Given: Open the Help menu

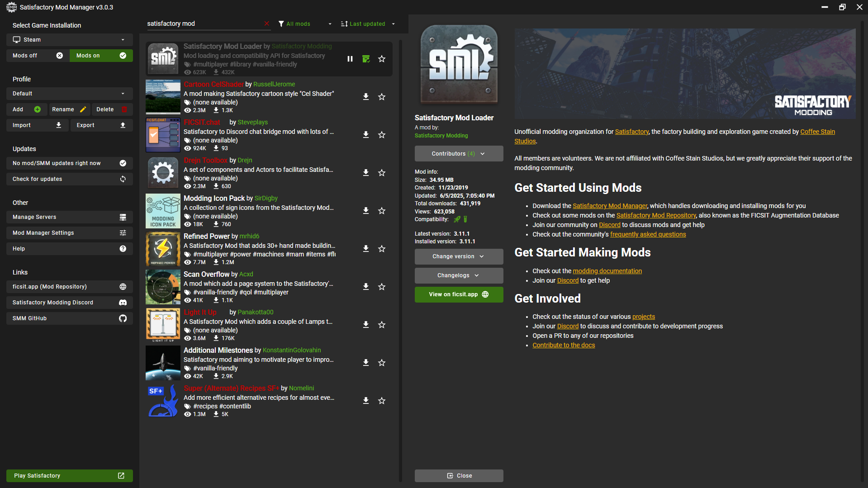Looking at the screenshot, I should click(70, 249).
